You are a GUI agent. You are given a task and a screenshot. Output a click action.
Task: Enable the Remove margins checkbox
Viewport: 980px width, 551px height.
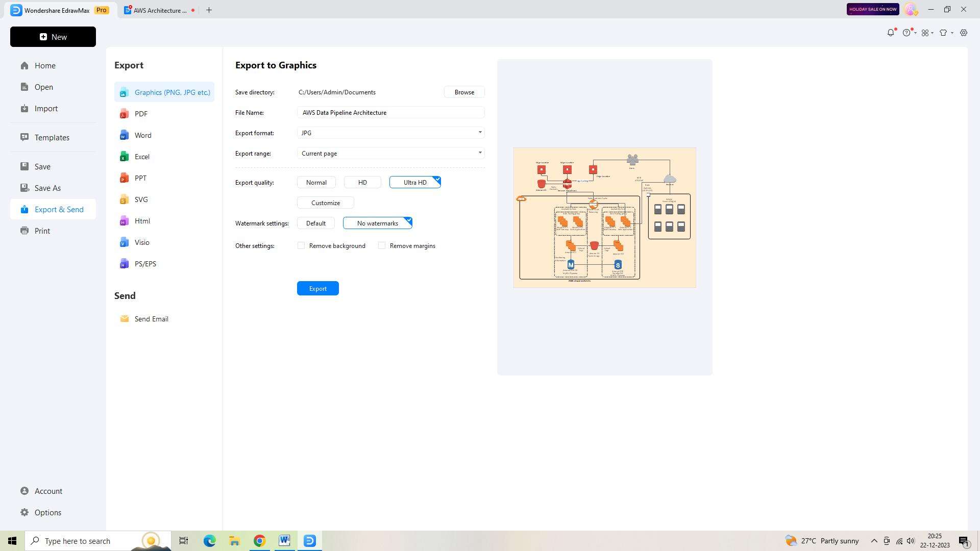tap(382, 245)
